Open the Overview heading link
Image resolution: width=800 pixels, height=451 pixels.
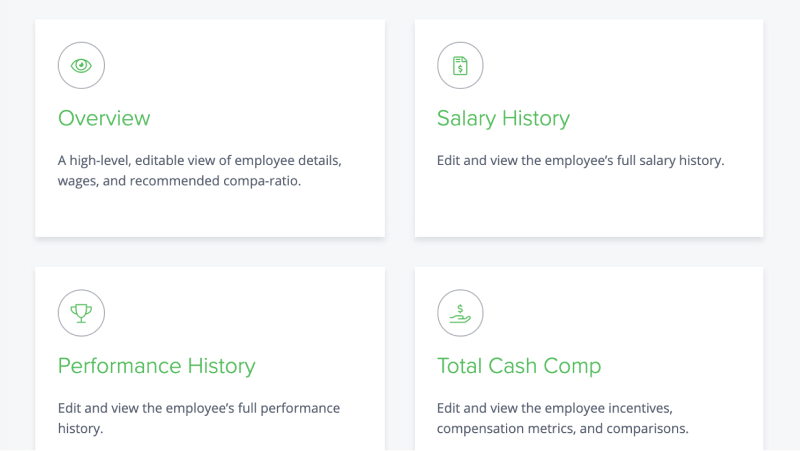point(104,118)
